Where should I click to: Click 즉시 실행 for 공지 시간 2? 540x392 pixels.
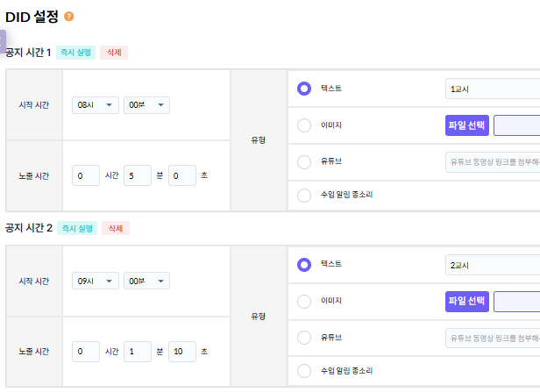[75, 228]
